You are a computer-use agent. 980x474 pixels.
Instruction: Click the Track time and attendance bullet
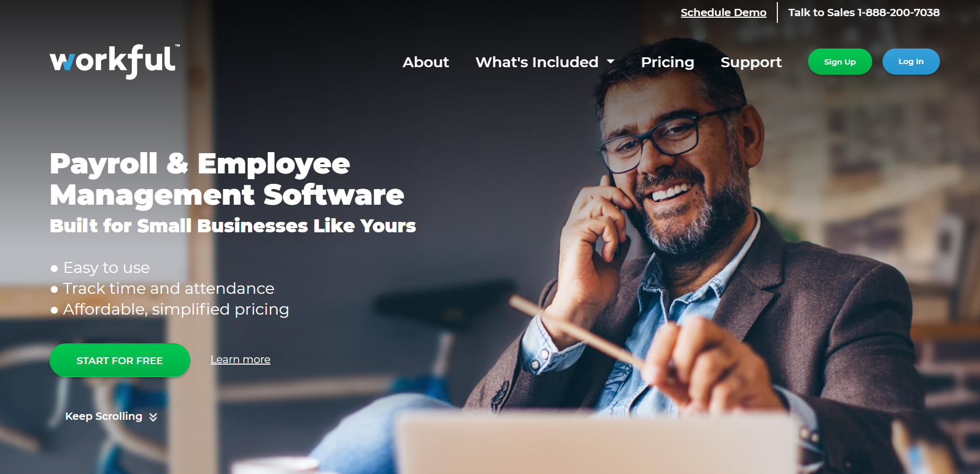[x=162, y=289]
